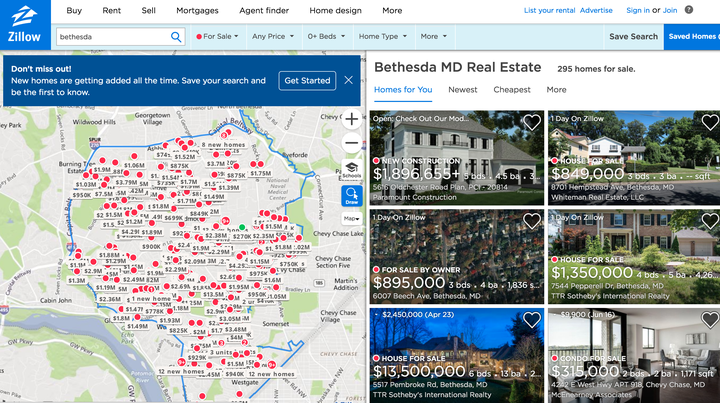Click the Save Search button

(x=633, y=37)
